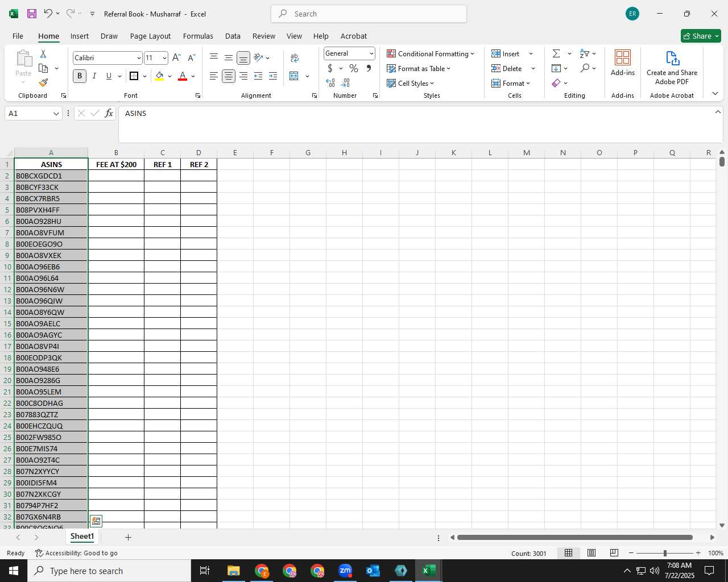The image size is (728, 582).
Task: Click the Fill down icon in Editing group
Action: point(556,68)
